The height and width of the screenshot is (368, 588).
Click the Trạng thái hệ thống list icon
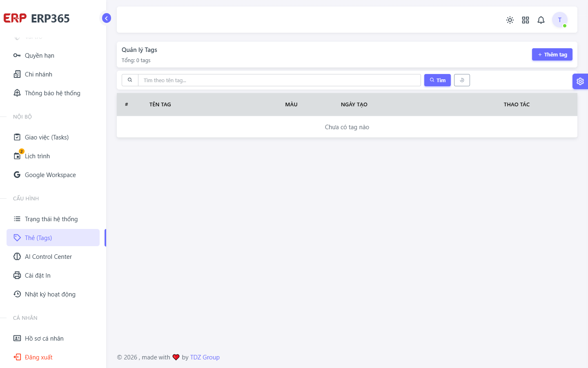click(17, 219)
